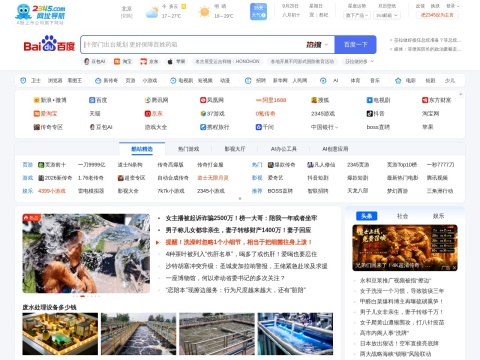Image resolution: width=480 pixels, height=360 pixels.
Task: Open 搜狐 site link
Action: [x=320, y=100]
